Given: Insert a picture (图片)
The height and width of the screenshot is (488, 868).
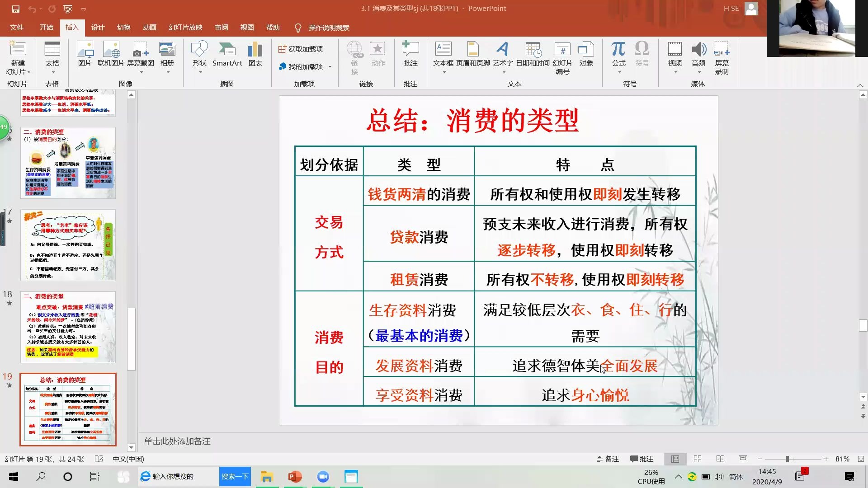Looking at the screenshot, I should pos(85,54).
